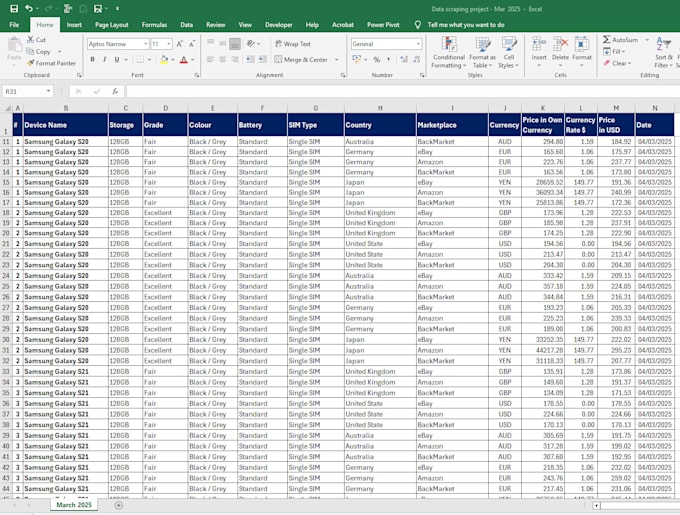Save the workbook with the Save icon
Image resolution: width=680 pixels, height=515 pixels.
point(14,9)
